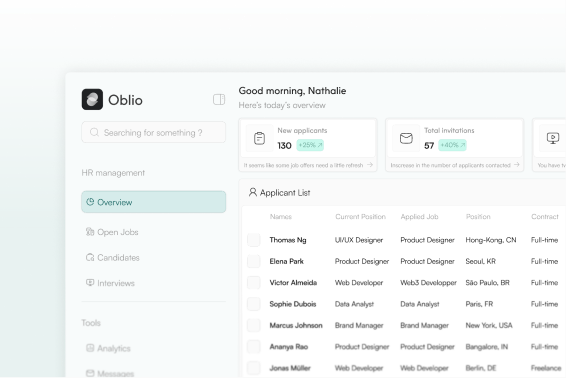This screenshot has width=566, height=378.
Task: Click the 'Seoul, KR' location cell
Action: coord(480,261)
